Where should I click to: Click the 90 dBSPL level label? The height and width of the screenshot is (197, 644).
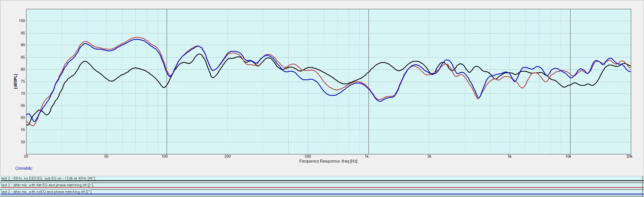[x=23, y=45]
